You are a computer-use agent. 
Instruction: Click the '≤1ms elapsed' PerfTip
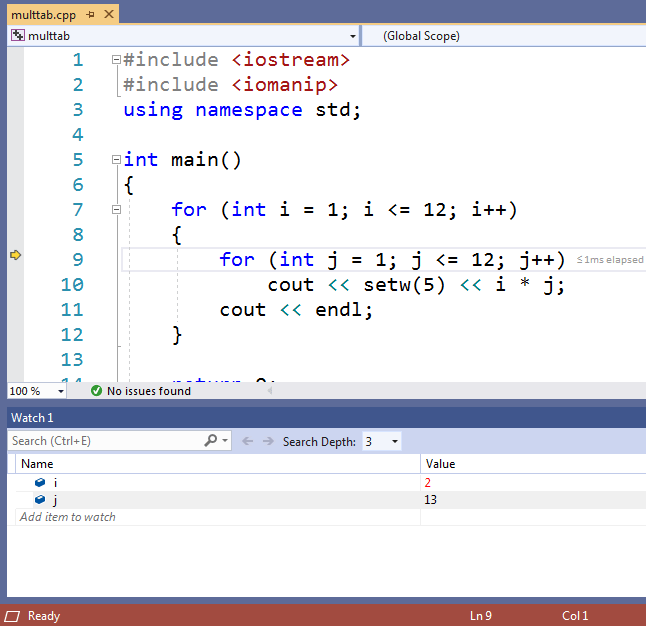pyautogui.click(x=609, y=260)
